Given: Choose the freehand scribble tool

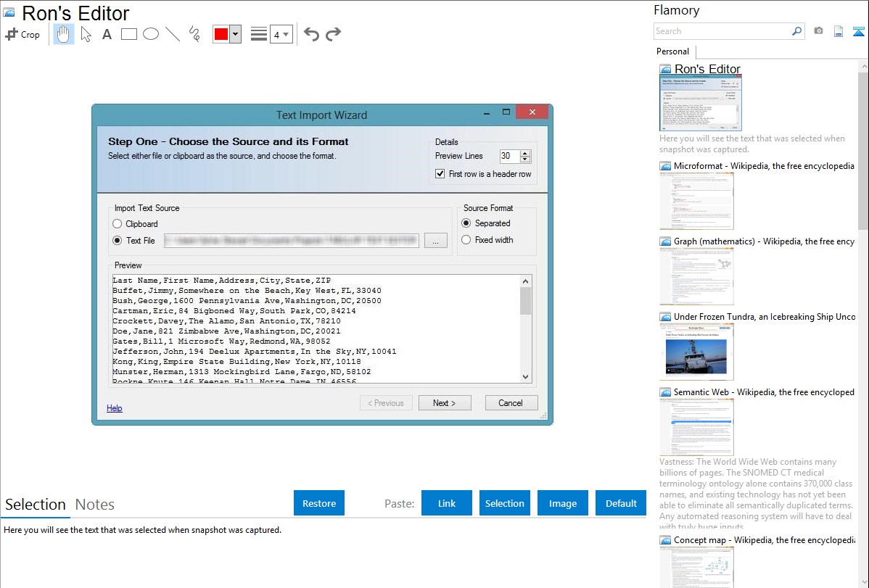Looking at the screenshot, I should 194,34.
